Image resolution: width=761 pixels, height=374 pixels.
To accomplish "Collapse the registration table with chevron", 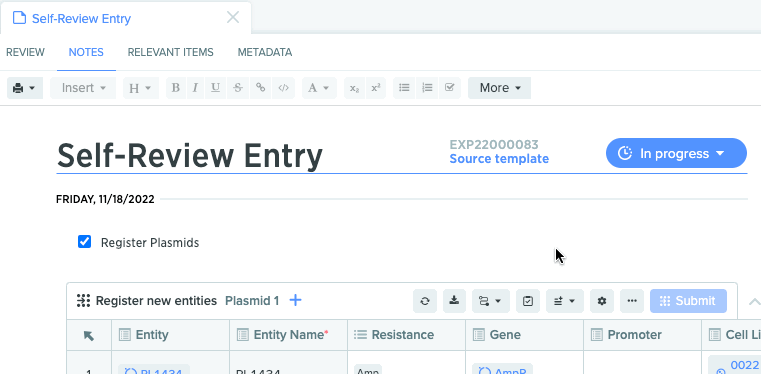I will click(754, 301).
